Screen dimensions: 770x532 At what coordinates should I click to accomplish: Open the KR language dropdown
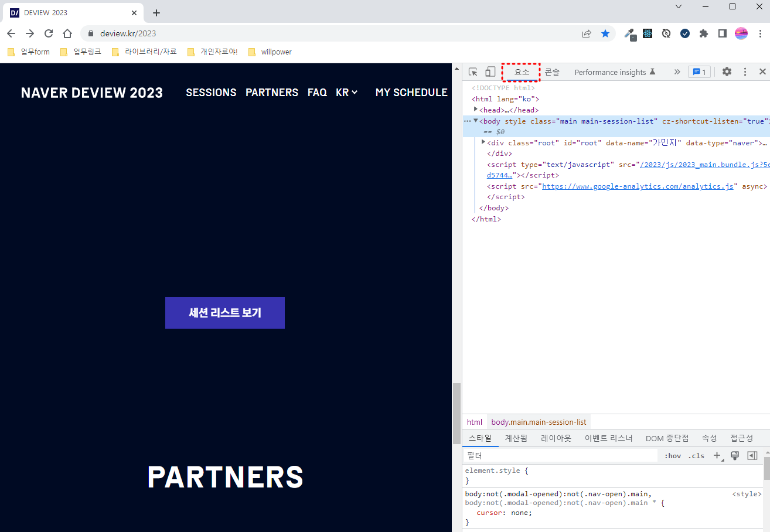tap(346, 93)
